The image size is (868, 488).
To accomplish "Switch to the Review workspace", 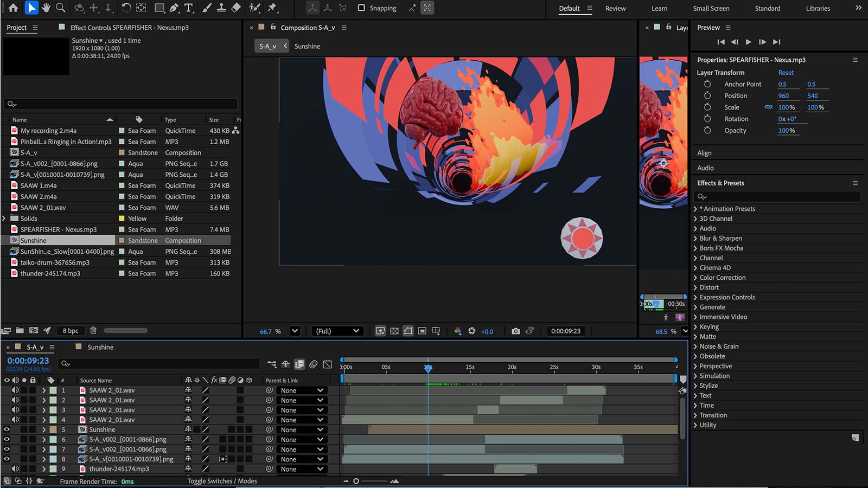I will tap(615, 8).
